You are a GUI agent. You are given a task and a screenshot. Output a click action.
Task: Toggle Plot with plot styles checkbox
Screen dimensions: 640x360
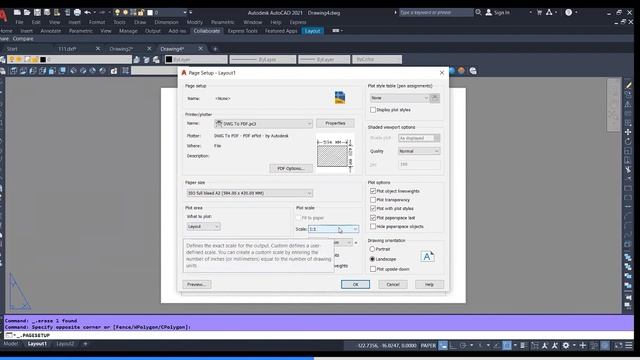click(373, 209)
